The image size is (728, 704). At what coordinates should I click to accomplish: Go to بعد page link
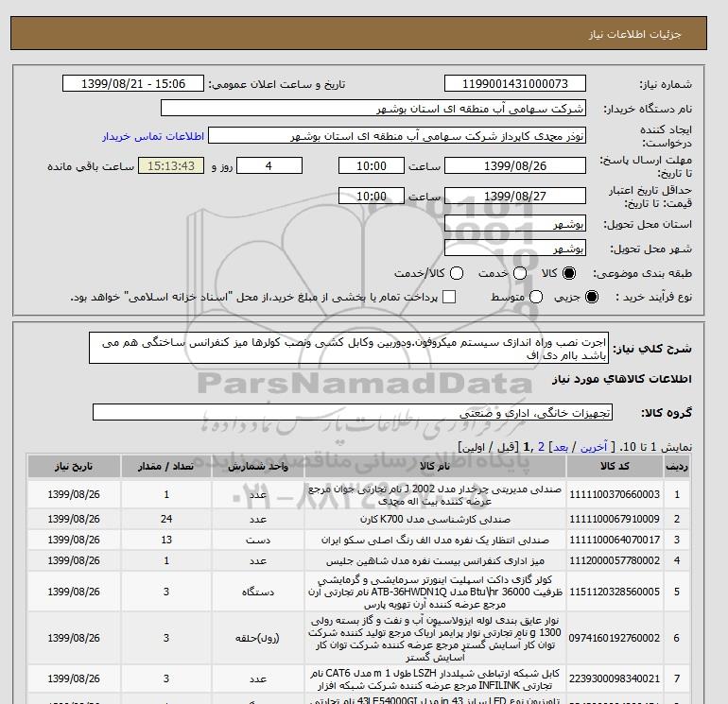click(x=561, y=447)
